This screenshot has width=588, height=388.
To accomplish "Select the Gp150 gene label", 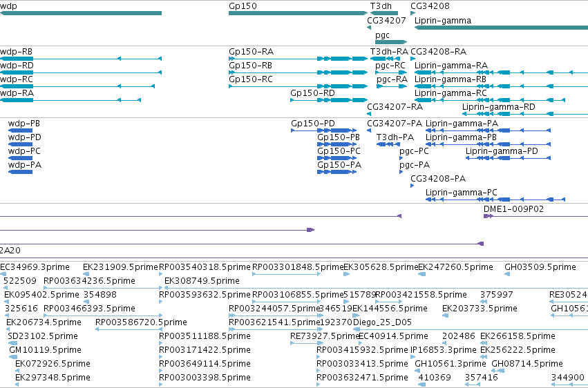I will coord(243,6).
